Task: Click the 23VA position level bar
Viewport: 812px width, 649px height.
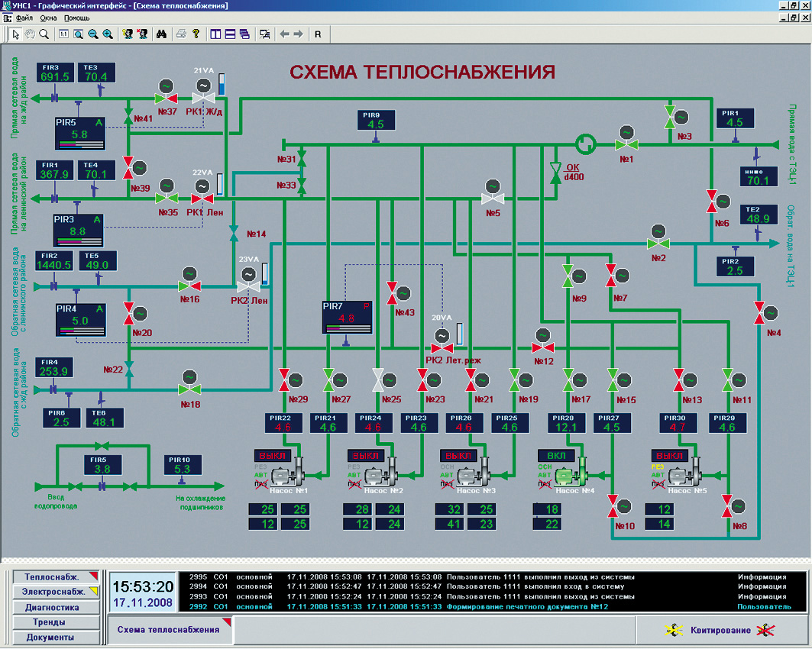Action: [265, 274]
